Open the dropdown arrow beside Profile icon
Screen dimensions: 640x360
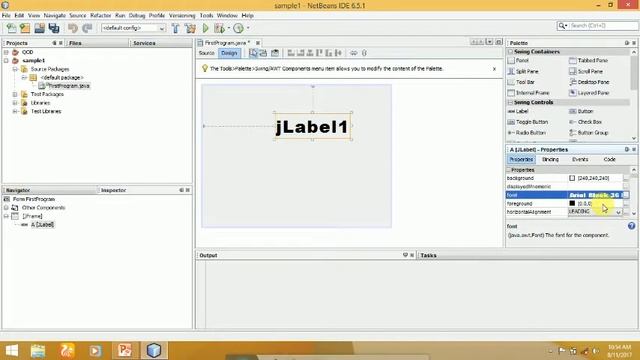(248, 28)
